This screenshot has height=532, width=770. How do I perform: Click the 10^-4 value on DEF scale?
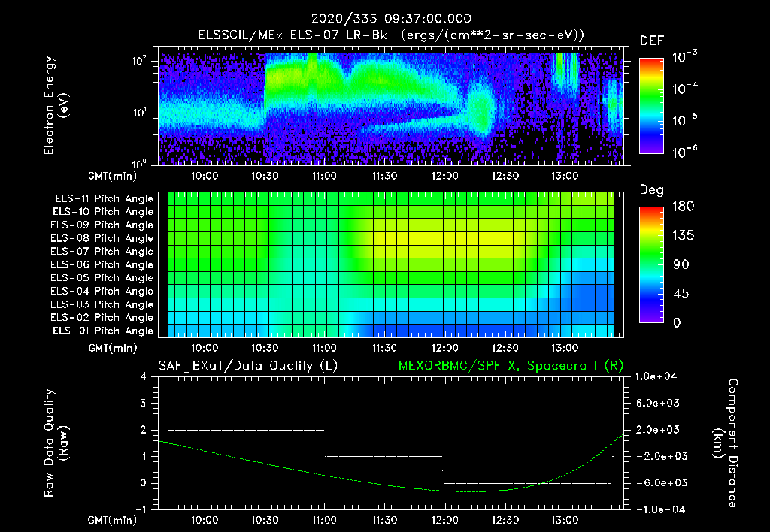click(685, 89)
